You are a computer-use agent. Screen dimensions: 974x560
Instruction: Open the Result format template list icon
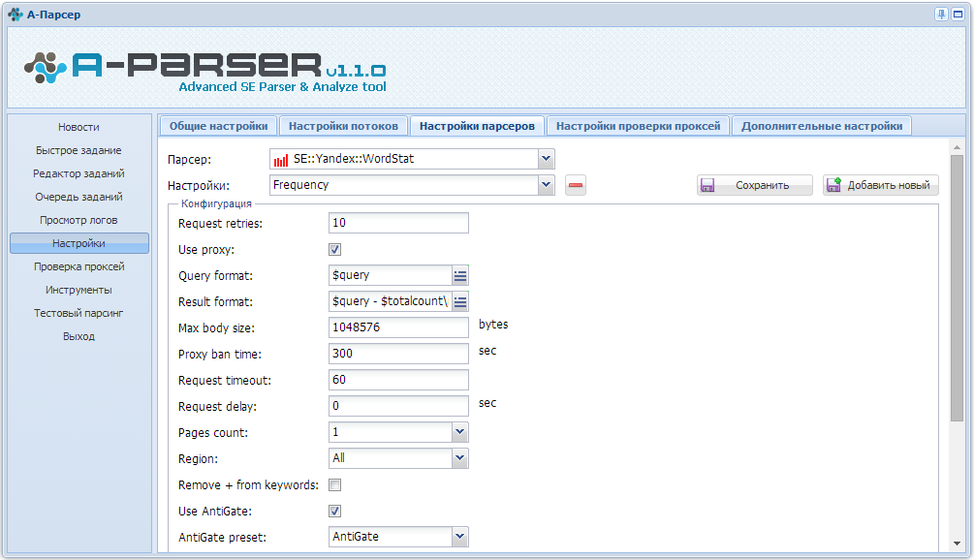pyautogui.click(x=460, y=301)
